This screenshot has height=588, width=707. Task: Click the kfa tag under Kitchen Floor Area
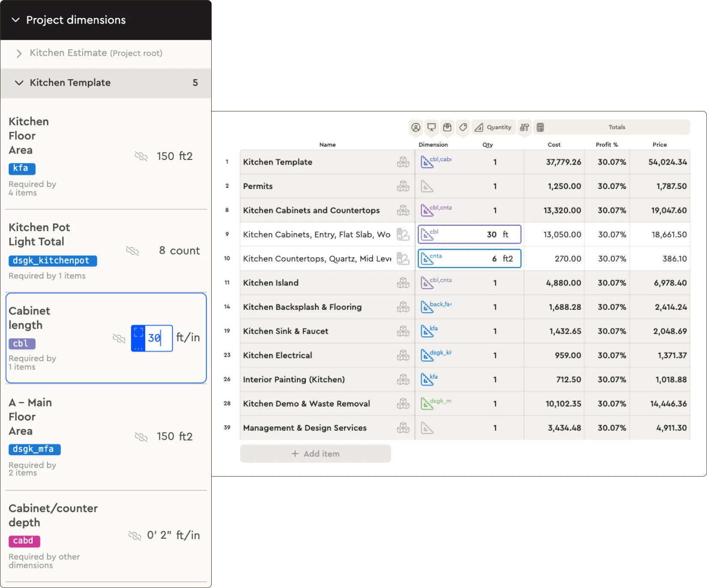[22, 168]
